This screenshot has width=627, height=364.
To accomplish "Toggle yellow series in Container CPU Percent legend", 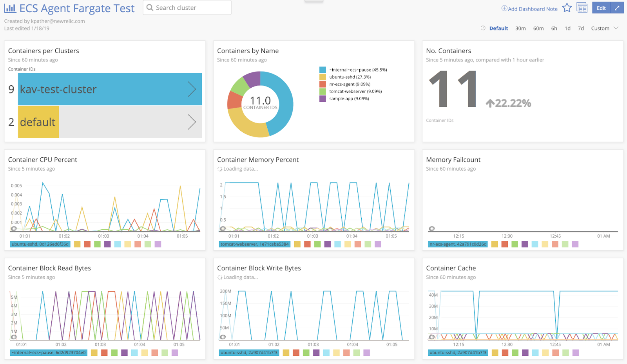I will pyautogui.click(x=77, y=244).
